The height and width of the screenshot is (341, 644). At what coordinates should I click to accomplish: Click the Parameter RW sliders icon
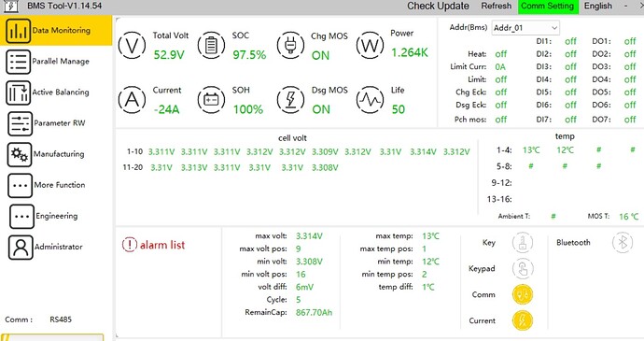click(20, 123)
